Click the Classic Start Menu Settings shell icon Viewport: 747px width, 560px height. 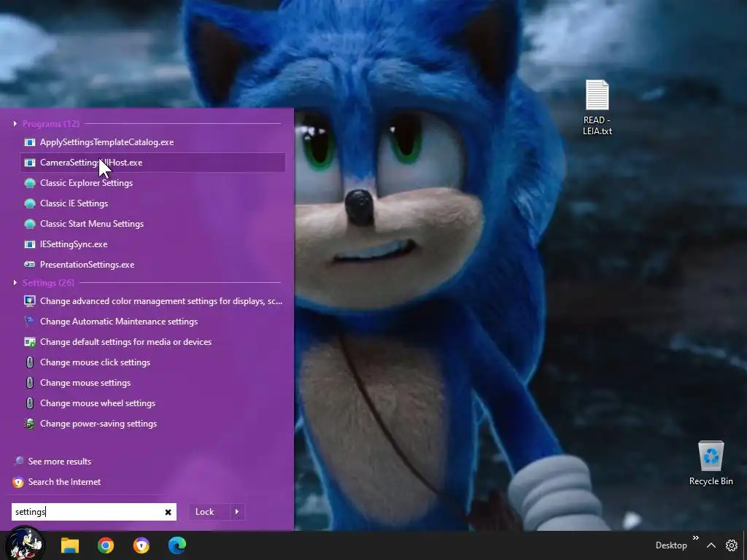point(29,225)
